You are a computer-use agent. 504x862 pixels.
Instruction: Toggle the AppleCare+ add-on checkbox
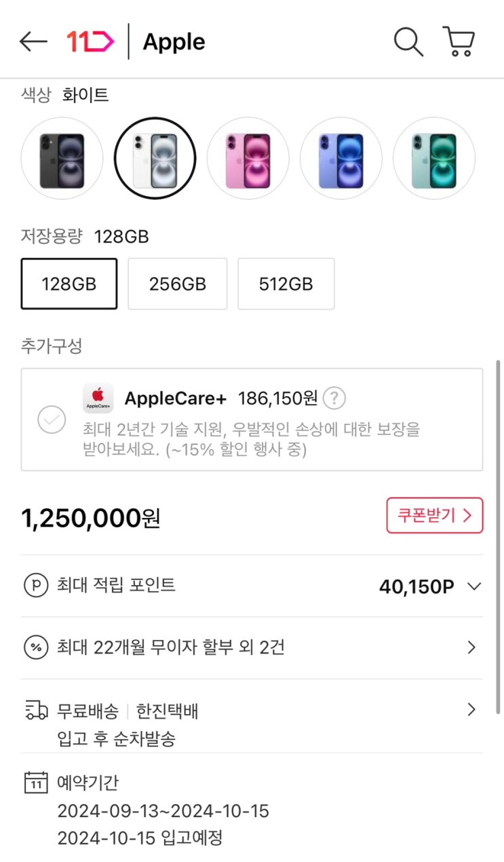point(52,419)
